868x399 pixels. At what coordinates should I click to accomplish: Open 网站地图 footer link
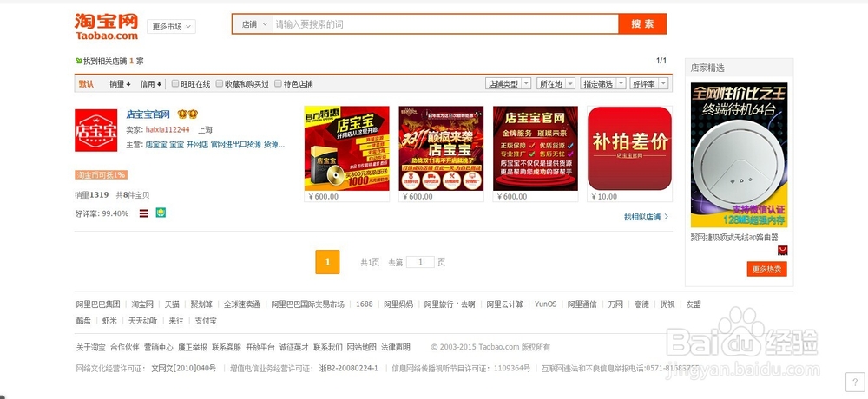coord(361,348)
